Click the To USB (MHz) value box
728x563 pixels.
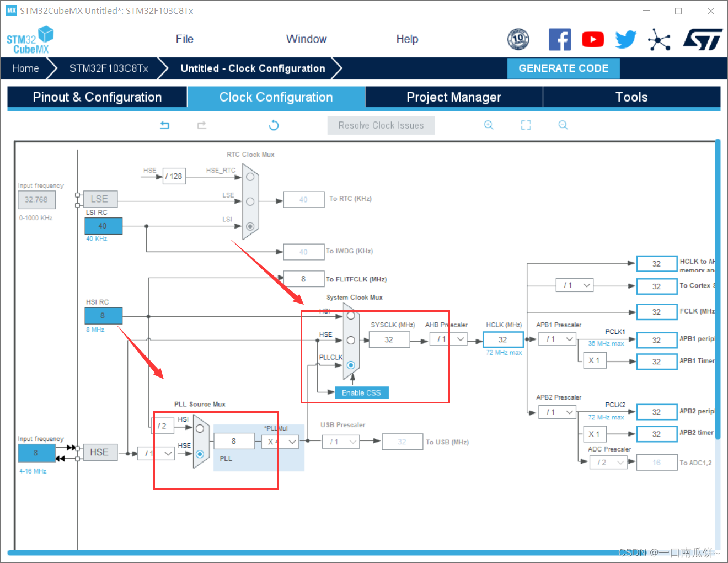pyautogui.click(x=402, y=442)
